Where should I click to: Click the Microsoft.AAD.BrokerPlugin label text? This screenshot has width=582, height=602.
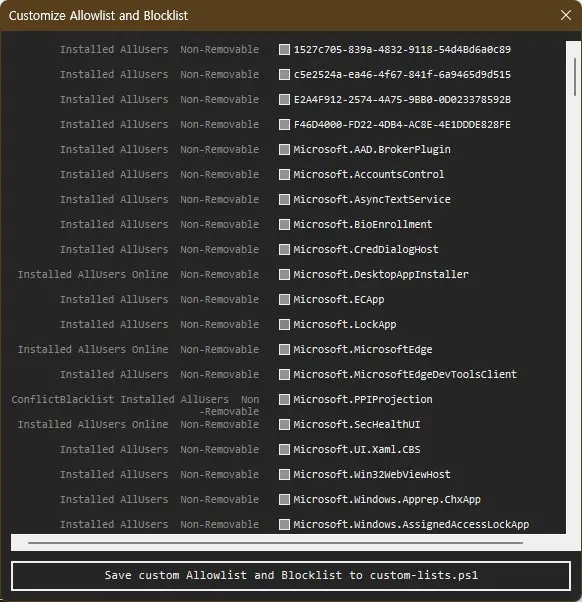(x=372, y=149)
